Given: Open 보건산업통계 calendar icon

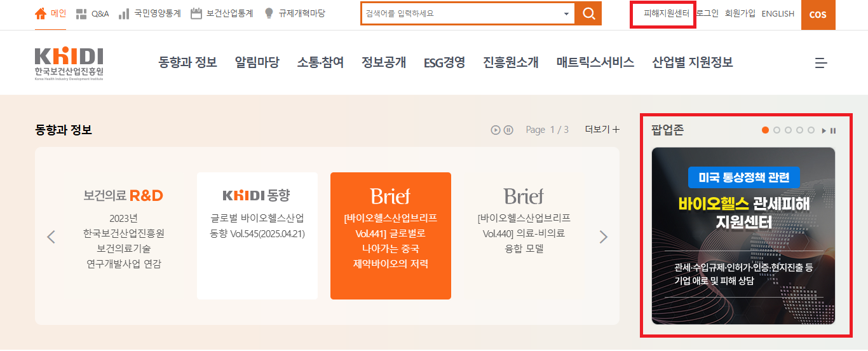Looking at the screenshot, I should 196,13.
